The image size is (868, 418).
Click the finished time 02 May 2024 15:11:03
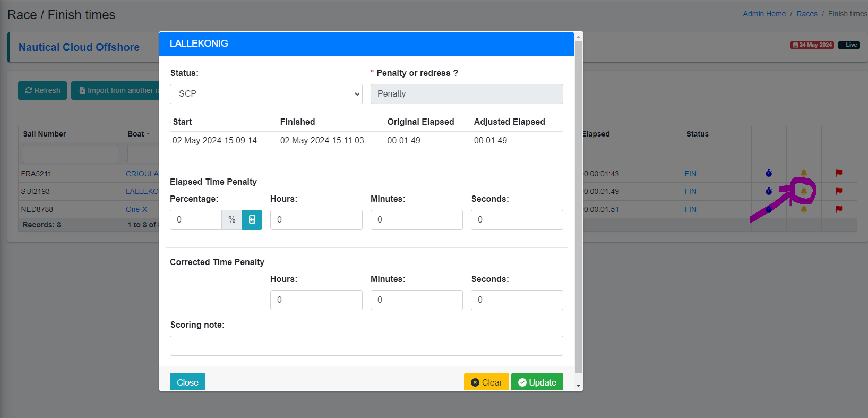pos(322,140)
